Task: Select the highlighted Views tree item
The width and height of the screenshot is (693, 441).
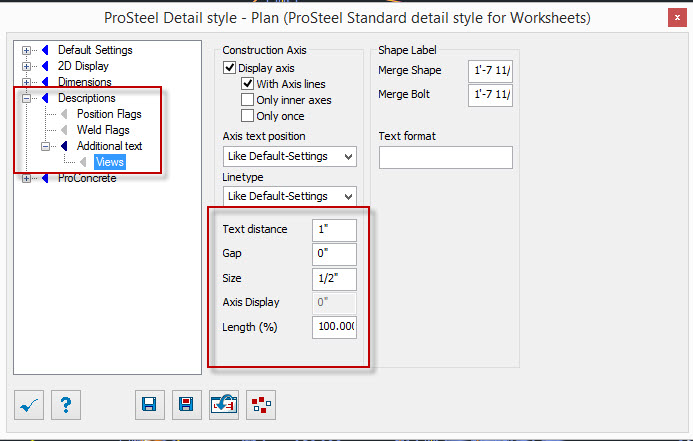Action: [x=110, y=162]
